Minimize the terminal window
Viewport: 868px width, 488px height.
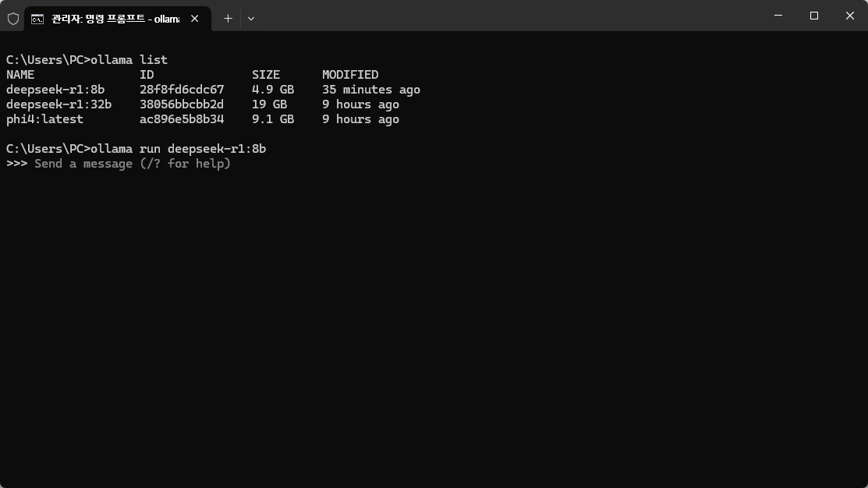pyautogui.click(x=778, y=16)
